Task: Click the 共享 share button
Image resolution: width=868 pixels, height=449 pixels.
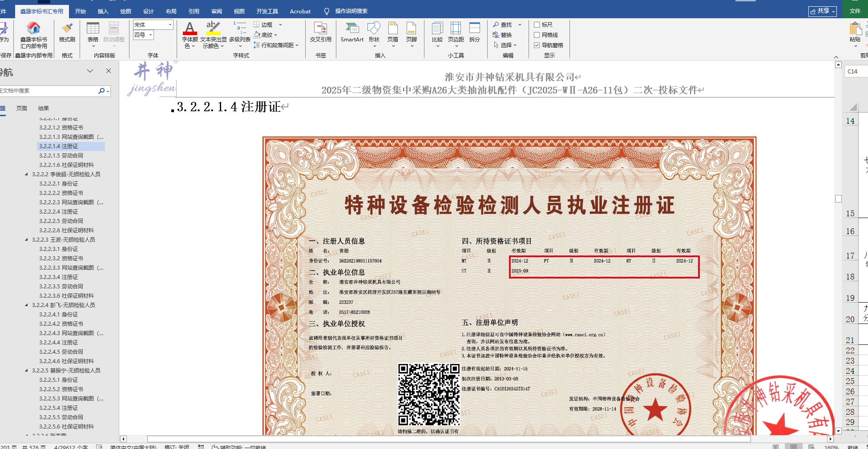Action: click(822, 11)
